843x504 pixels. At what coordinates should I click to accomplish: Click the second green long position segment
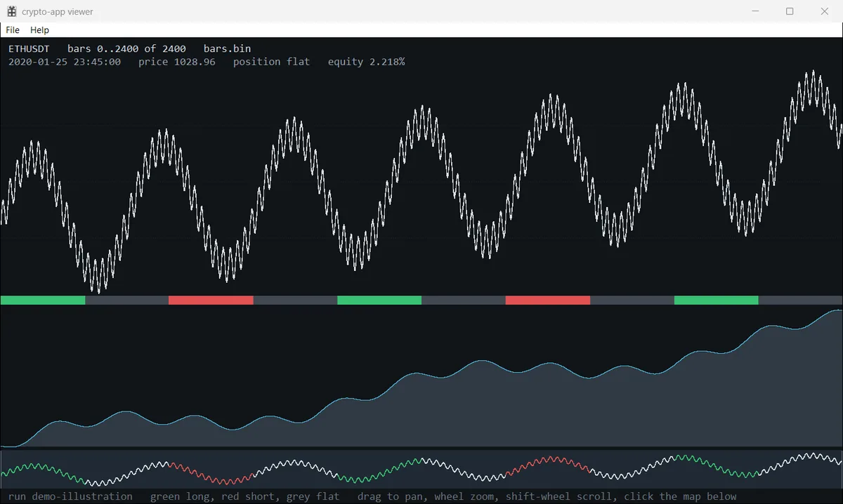[379, 300]
